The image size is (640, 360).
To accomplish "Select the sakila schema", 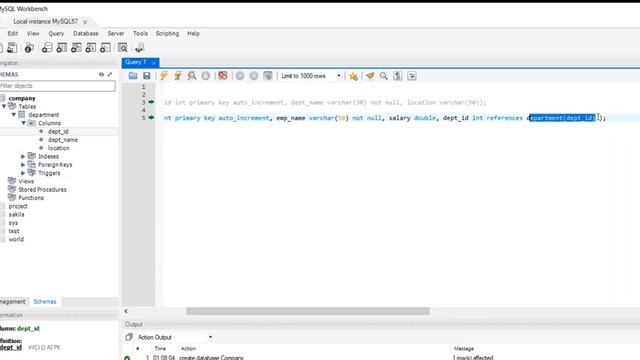I will tap(16, 215).
